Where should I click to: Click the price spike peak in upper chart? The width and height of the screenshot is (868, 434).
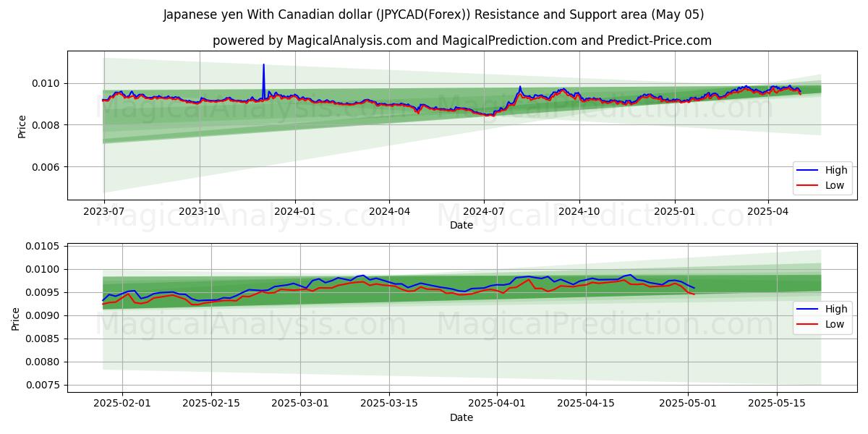point(263,65)
